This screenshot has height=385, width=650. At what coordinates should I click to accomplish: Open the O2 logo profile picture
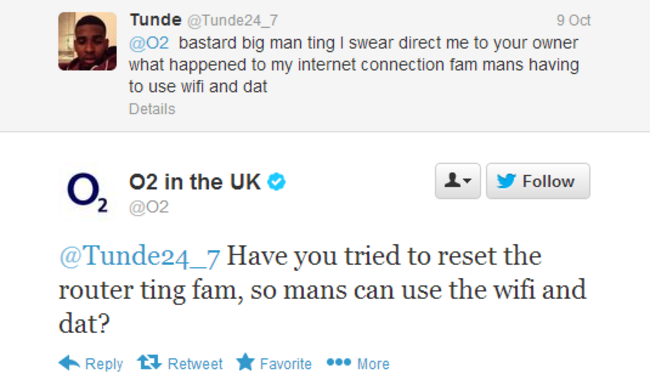pos(87,192)
